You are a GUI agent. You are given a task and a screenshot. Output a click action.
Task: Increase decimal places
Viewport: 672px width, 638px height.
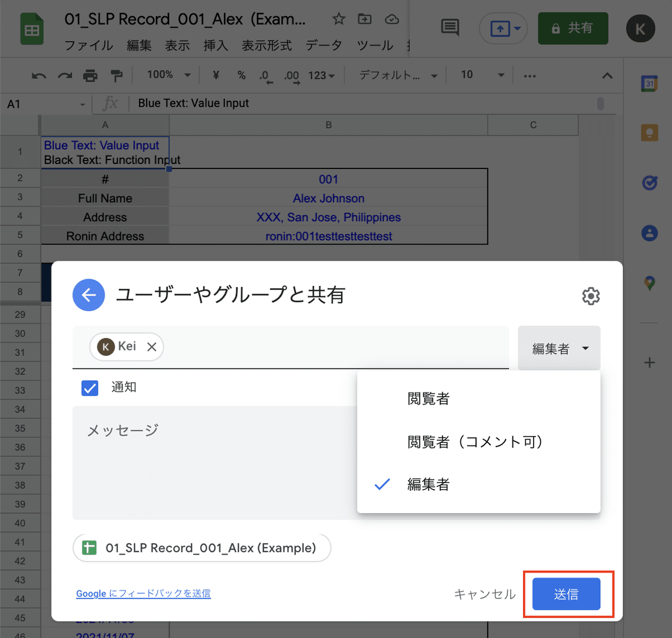point(291,76)
